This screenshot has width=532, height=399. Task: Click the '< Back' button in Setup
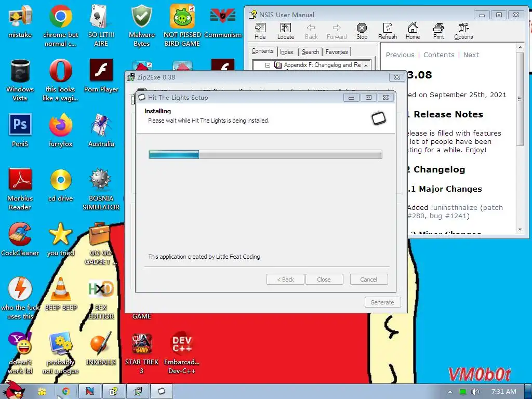pyautogui.click(x=285, y=280)
